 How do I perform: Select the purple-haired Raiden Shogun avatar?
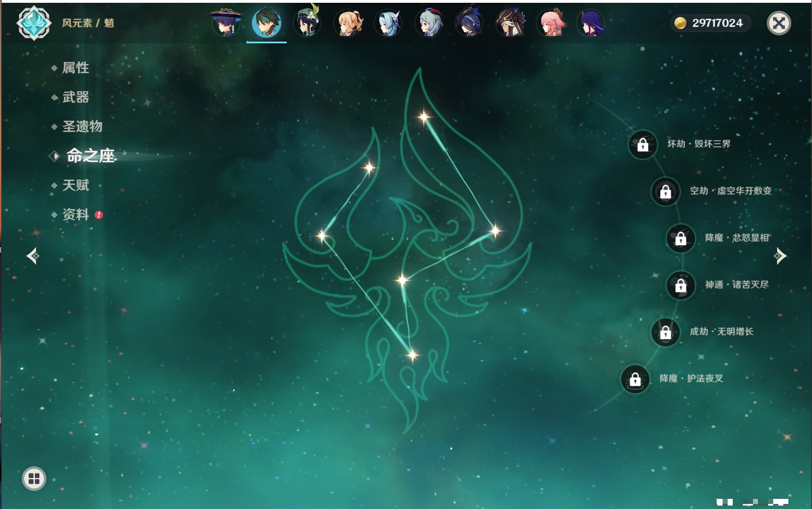[591, 23]
